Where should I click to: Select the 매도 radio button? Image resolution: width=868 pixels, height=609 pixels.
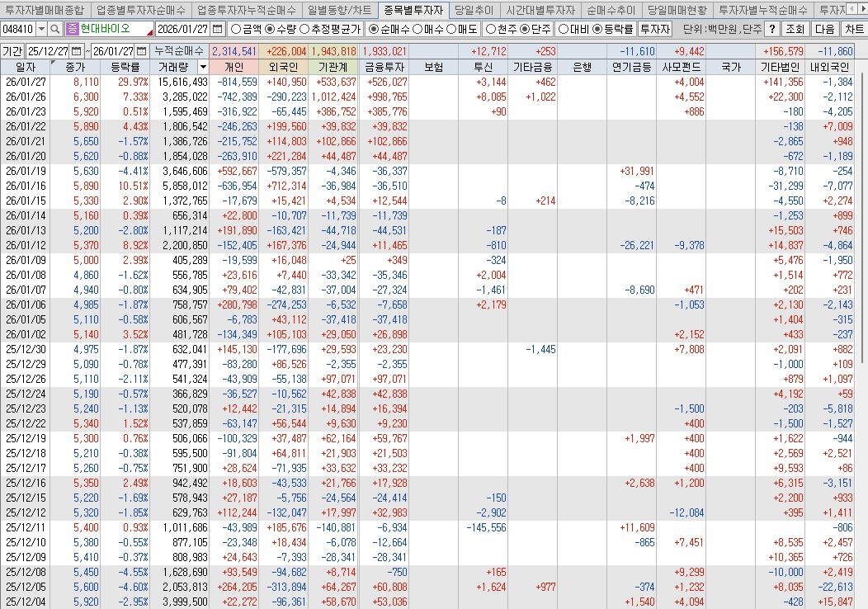(451, 30)
